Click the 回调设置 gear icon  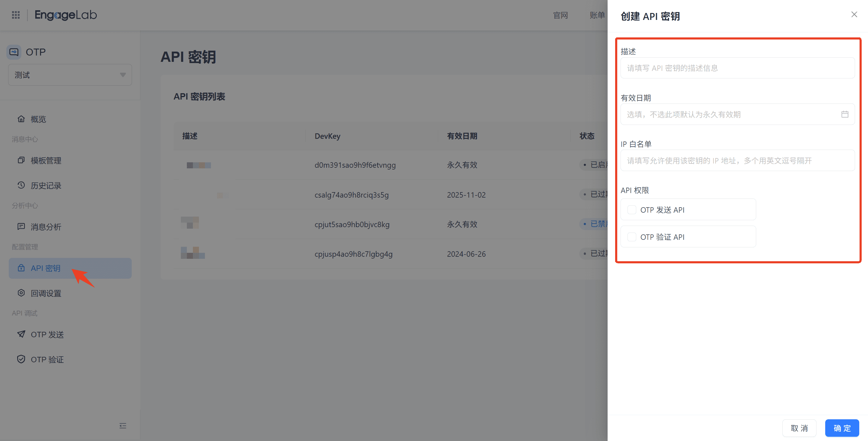(x=21, y=293)
